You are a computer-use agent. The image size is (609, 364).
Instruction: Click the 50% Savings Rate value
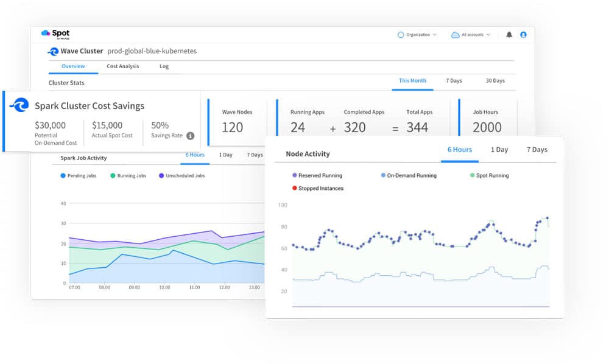coord(160,125)
